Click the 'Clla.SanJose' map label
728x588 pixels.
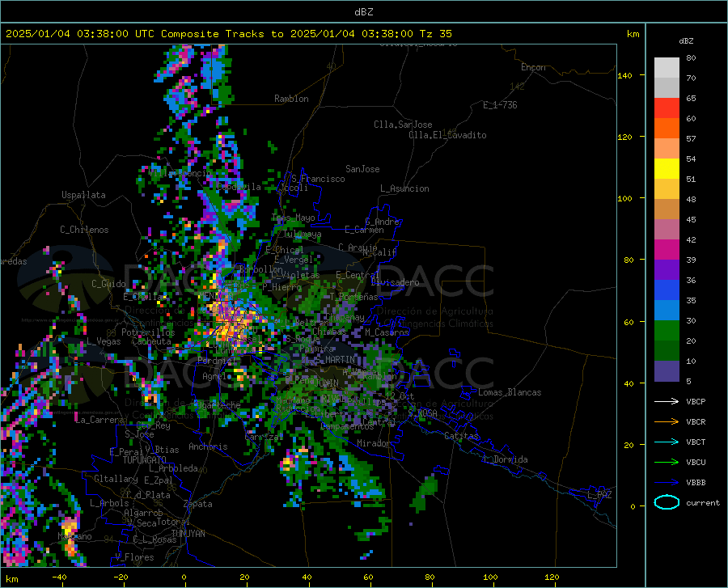click(403, 125)
